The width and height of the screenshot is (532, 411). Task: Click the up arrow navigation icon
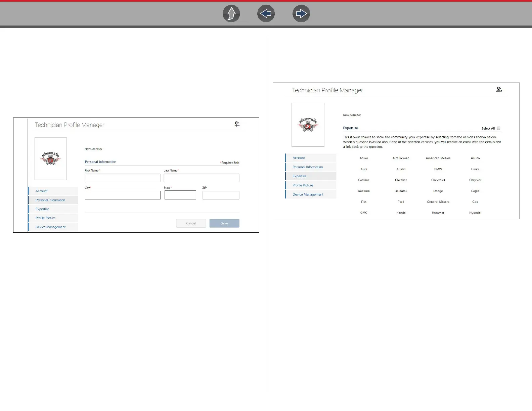click(x=231, y=14)
